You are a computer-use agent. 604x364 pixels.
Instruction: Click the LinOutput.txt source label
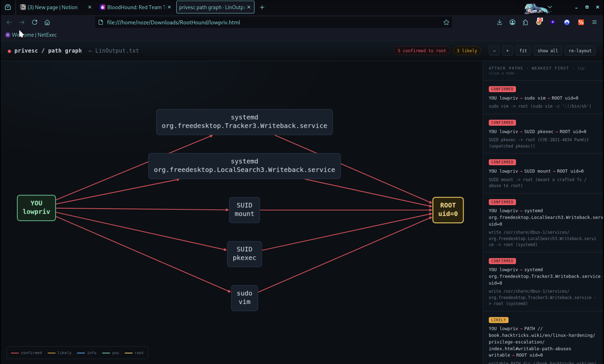[117, 51]
